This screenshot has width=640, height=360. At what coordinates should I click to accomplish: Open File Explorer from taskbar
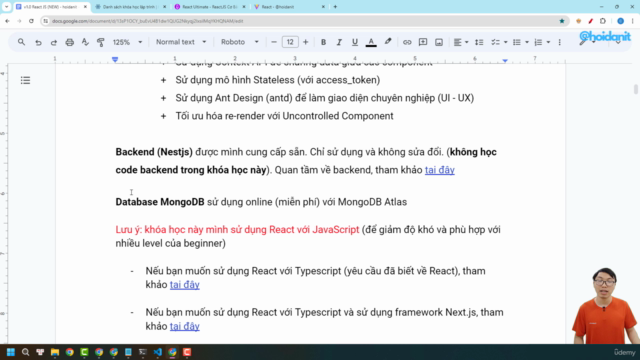pyautogui.click(x=55, y=352)
